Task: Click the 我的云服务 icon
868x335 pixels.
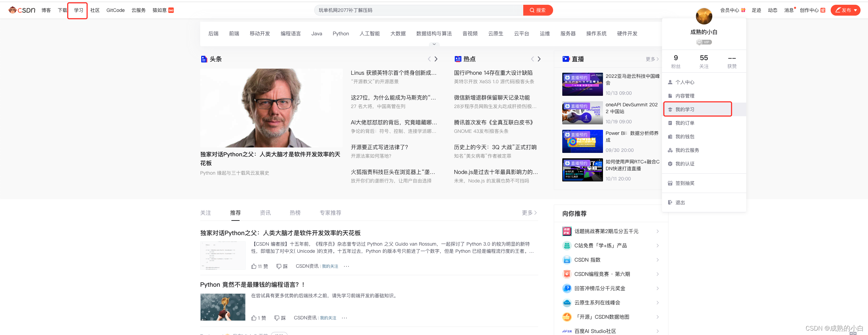Action: click(670, 150)
